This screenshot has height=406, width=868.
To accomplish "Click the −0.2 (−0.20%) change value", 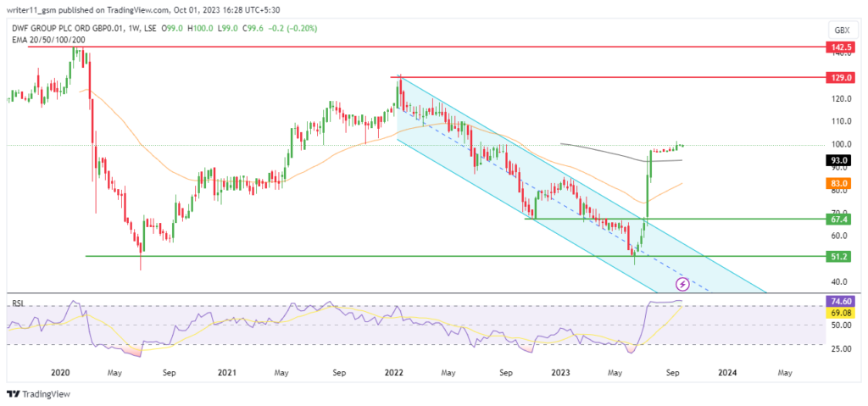I will pyautogui.click(x=293, y=29).
